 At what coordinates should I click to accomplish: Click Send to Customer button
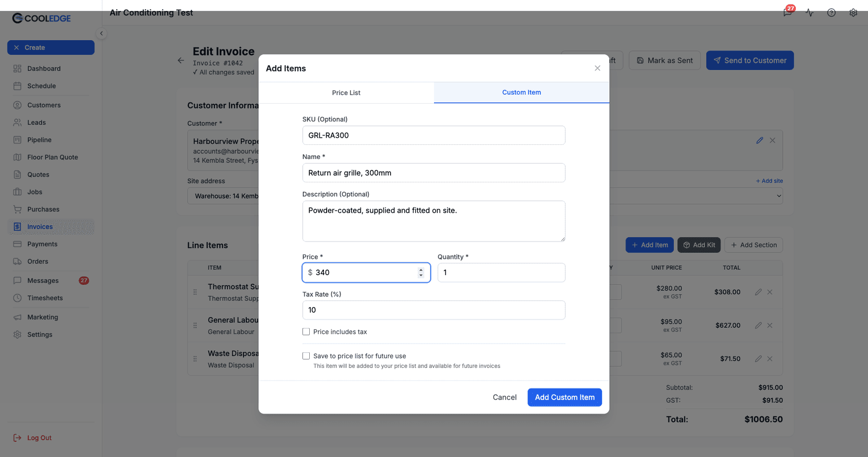click(x=750, y=60)
